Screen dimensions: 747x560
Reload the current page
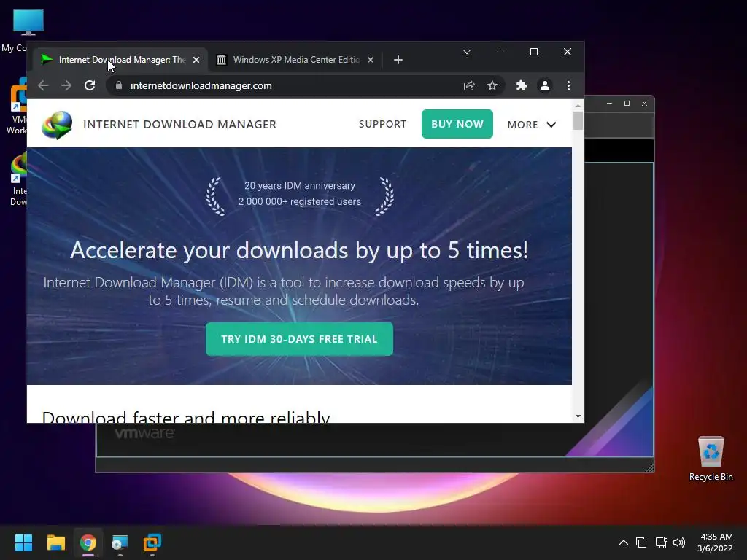click(90, 86)
